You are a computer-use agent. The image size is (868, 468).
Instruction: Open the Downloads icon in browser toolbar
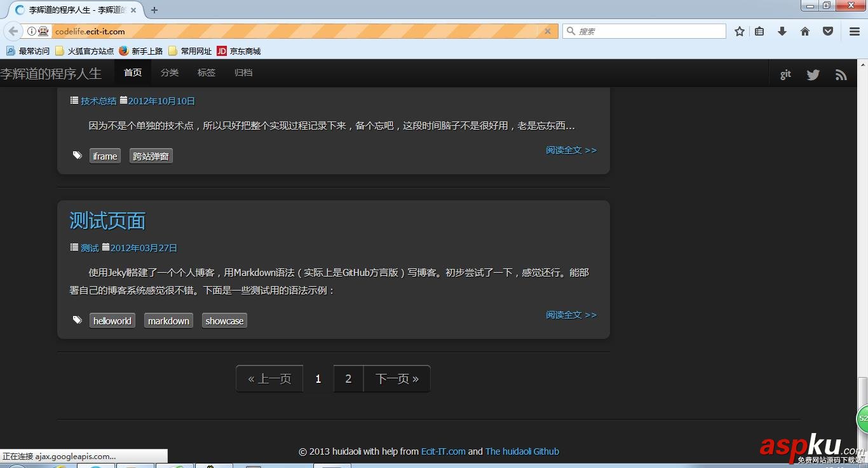tap(782, 31)
